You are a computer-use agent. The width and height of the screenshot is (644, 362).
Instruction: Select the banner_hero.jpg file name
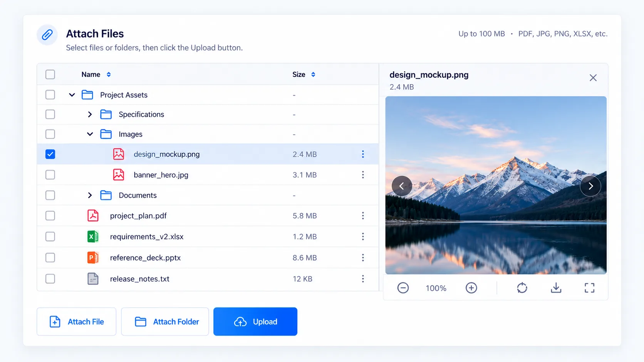[161, 175]
